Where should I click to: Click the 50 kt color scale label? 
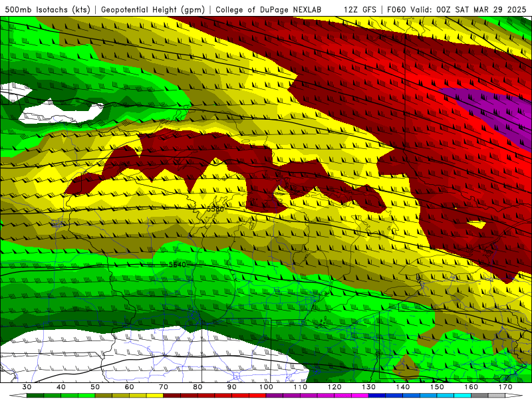click(x=95, y=387)
